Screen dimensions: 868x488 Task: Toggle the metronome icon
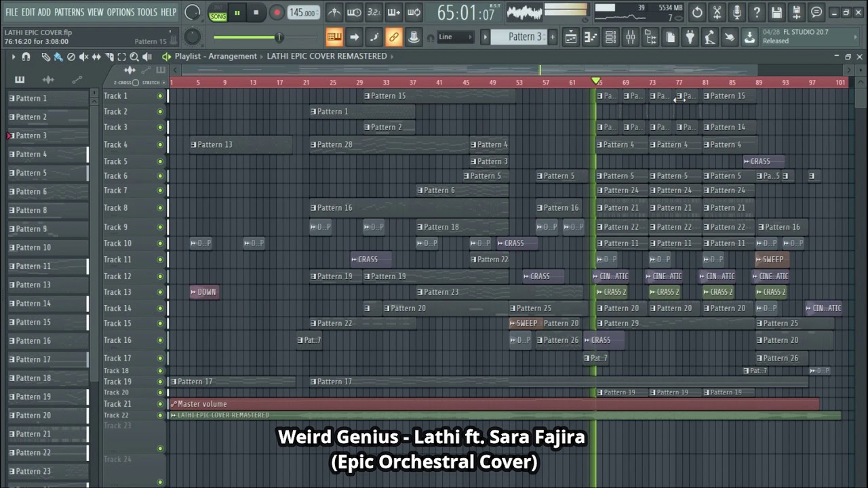coord(334,12)
